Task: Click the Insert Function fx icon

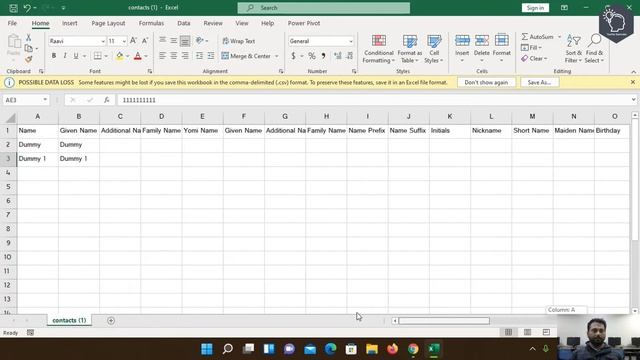Action: 106,100
